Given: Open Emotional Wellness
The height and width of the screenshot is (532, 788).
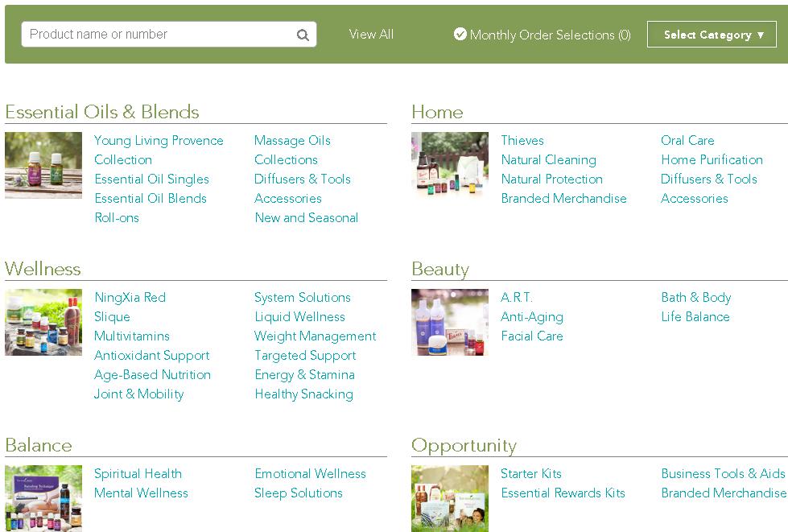Looking at the screenshot, I should pyautogui.click(x=310, y=473).
